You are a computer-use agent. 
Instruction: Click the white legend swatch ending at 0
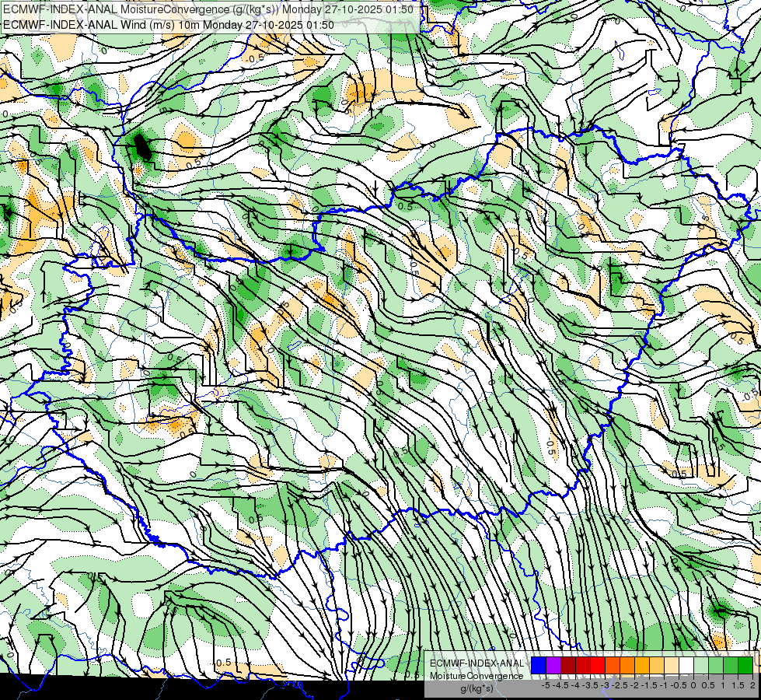[x=686, y=666]
